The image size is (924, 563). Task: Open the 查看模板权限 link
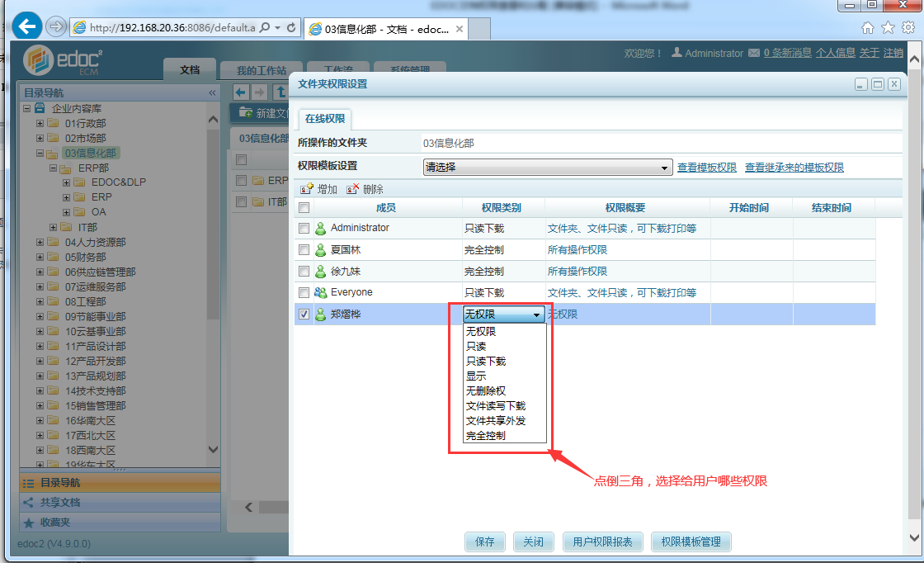(x=706, y=168)
